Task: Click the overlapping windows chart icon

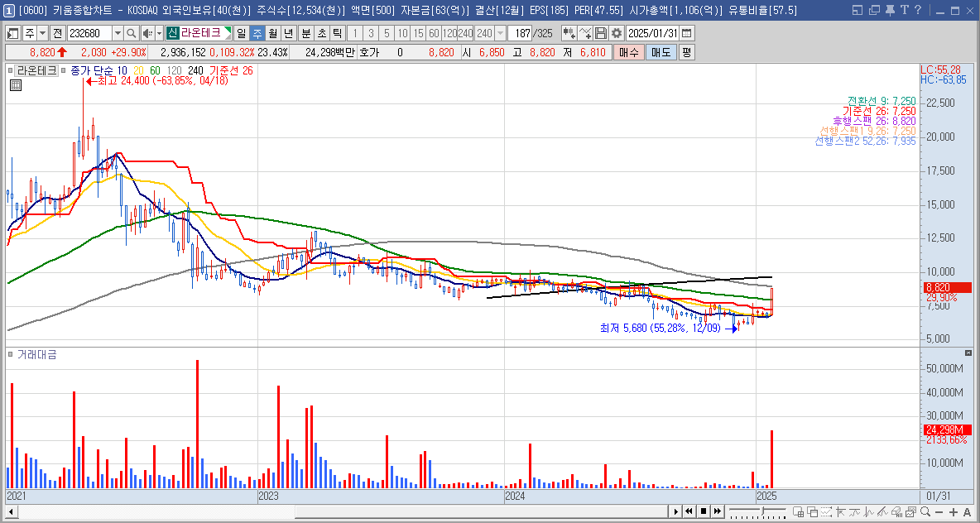Action: coord(813,511)
